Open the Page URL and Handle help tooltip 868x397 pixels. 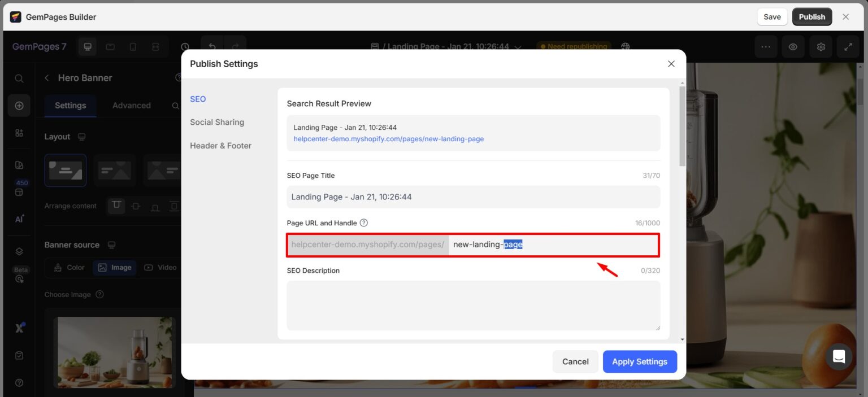coord(364,223)
